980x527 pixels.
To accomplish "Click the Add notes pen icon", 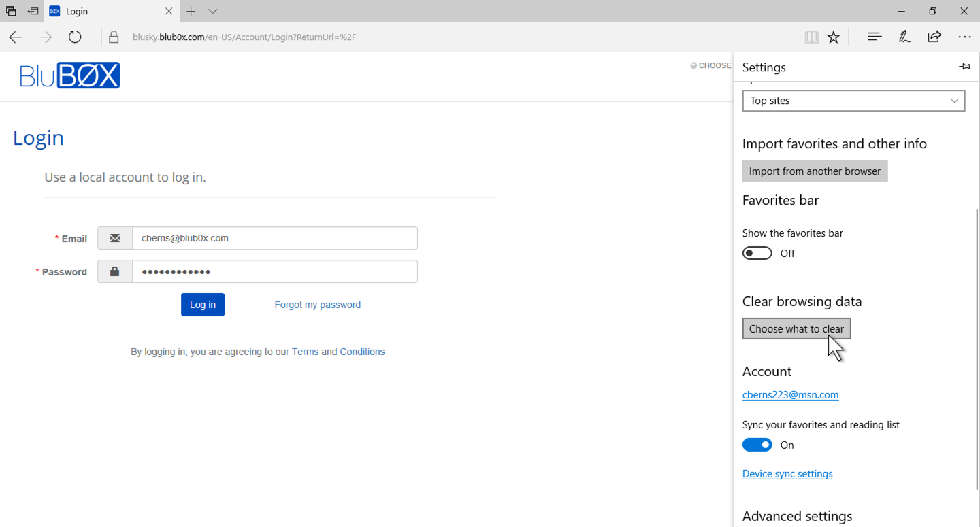I will [904, 37].
